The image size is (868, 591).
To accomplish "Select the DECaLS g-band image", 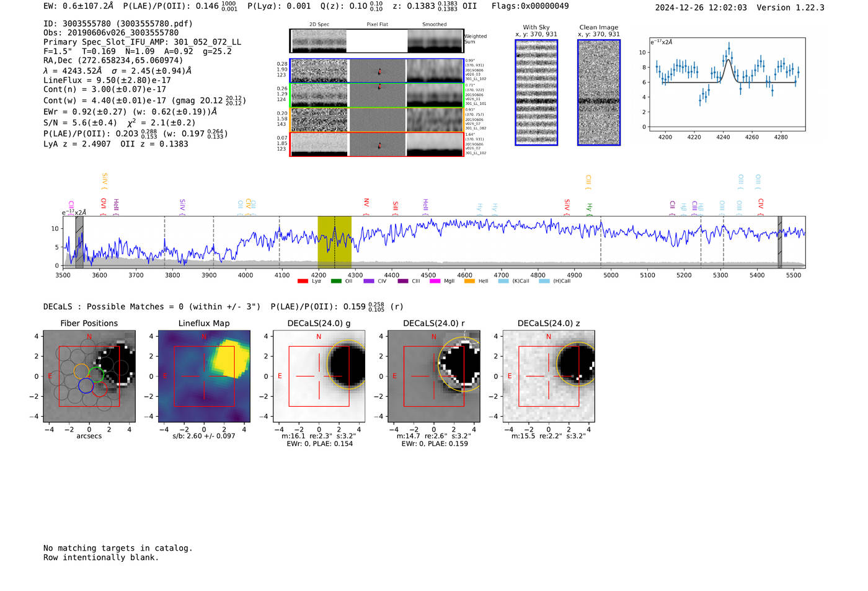I will pos(319,376).
